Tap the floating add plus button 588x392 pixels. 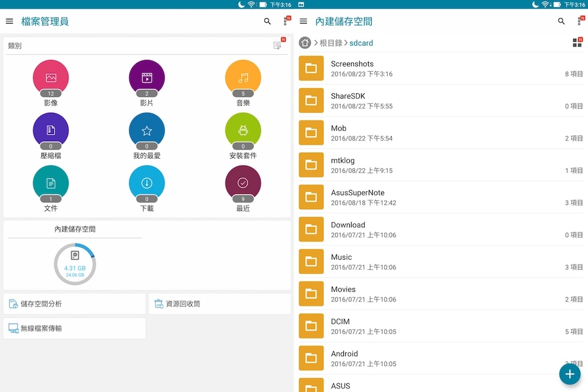pos(569,374)
